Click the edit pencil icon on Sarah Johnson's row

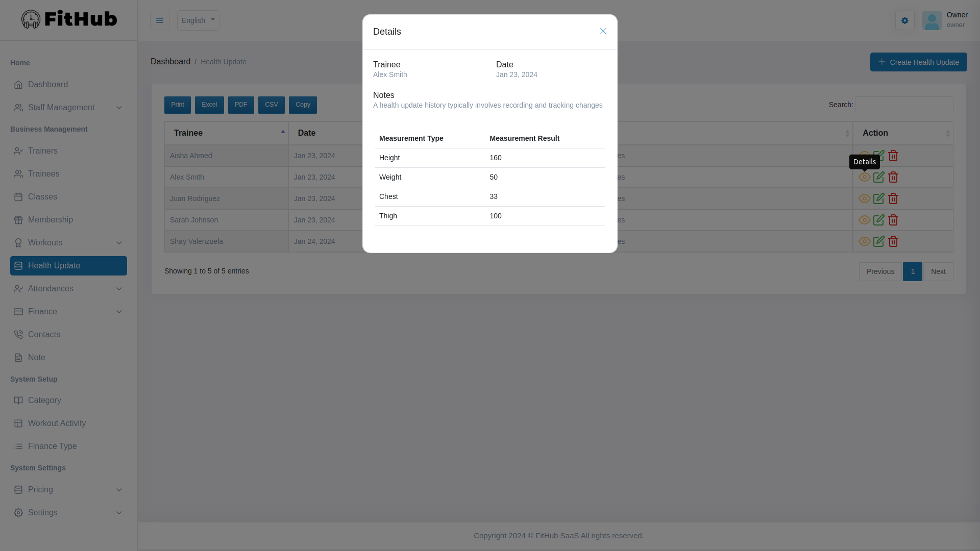tap(879, 220)
